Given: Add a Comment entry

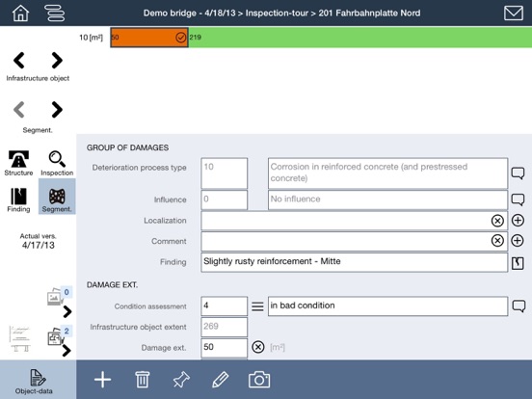Looking at the screenshot, I should click(518, 241).
